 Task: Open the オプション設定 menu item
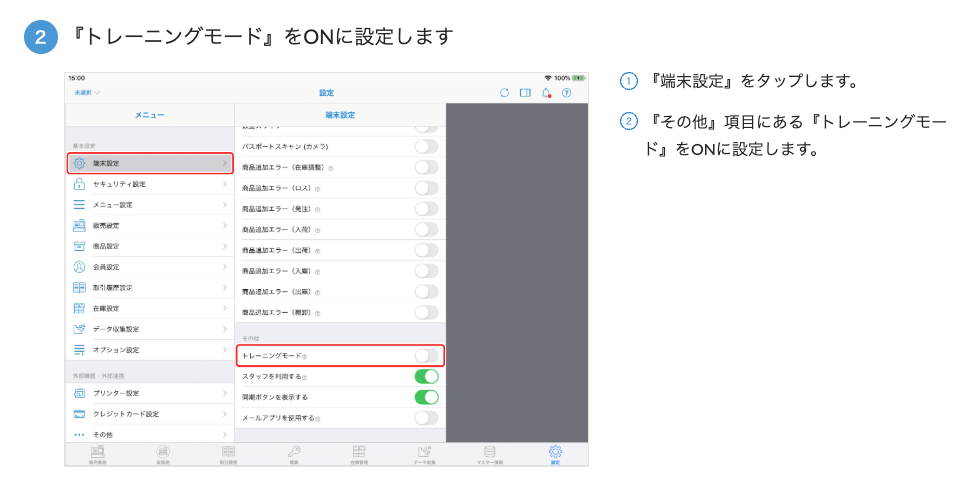tap(116, 350)
